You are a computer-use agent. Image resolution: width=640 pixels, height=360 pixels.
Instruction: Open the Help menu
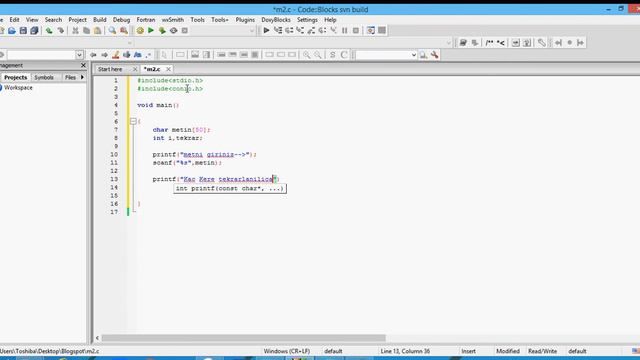330,20
